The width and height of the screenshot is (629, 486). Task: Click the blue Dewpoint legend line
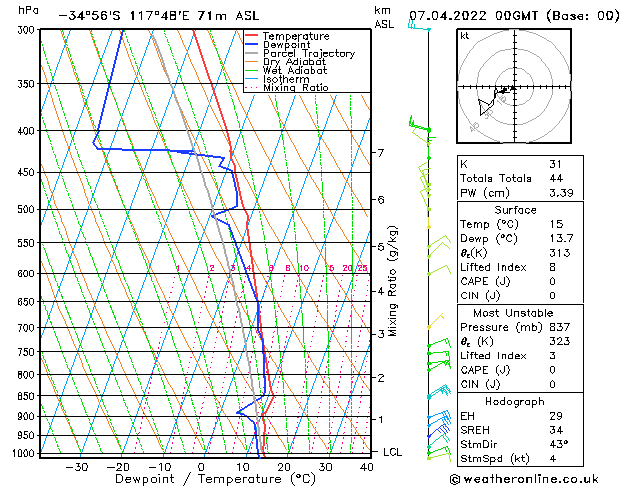coord(251,44)
